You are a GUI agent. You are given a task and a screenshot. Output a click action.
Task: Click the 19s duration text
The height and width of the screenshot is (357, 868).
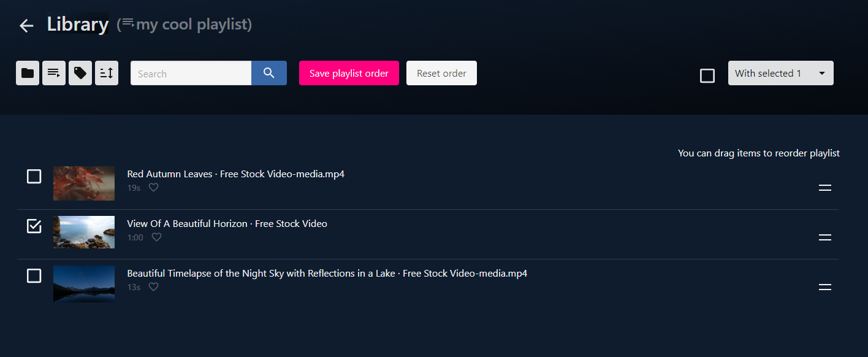coord(134,188)
